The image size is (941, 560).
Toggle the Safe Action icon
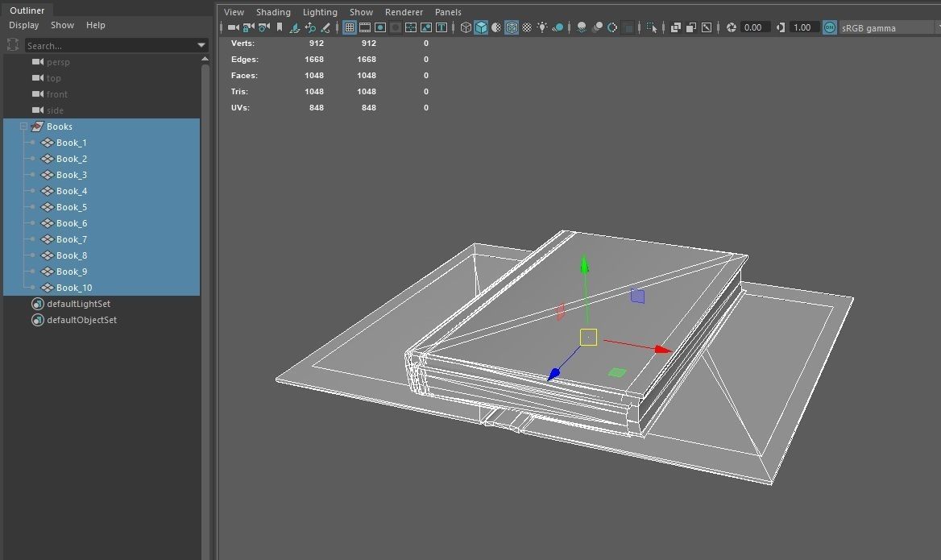426,27
